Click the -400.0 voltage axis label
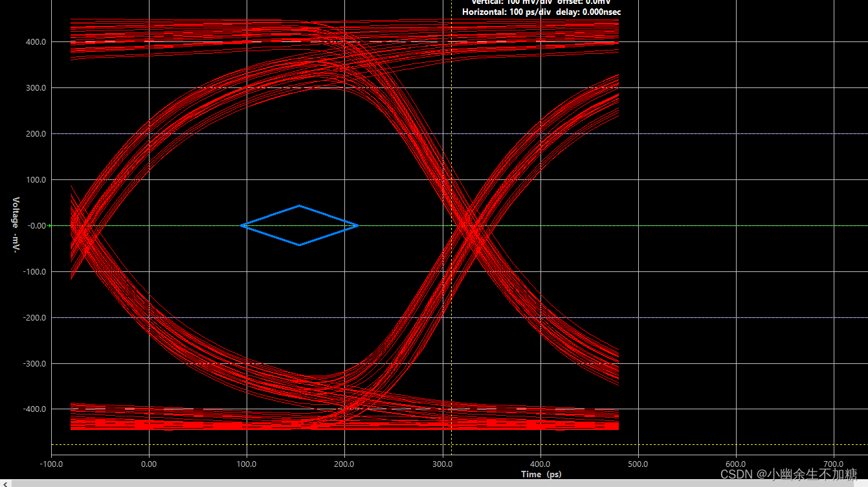The height and width of the screenshot is (487, 868). click(x=36, y=409)
